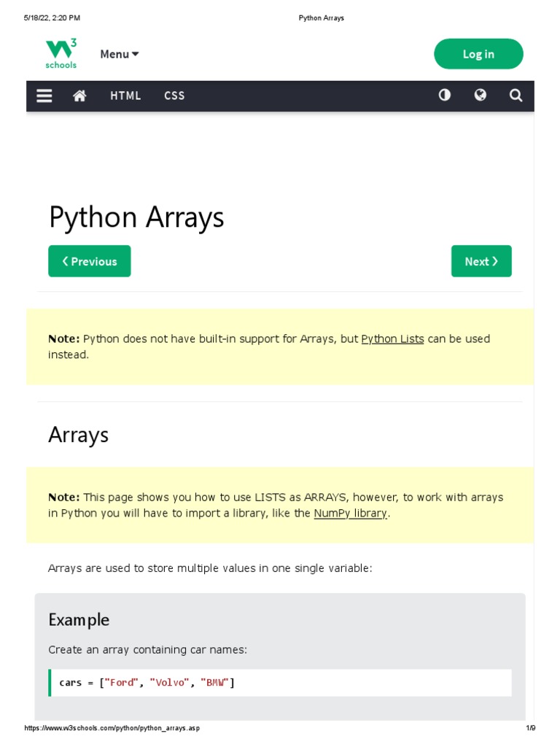Click the large Python Arrays page heading

(x=136, y=217)
